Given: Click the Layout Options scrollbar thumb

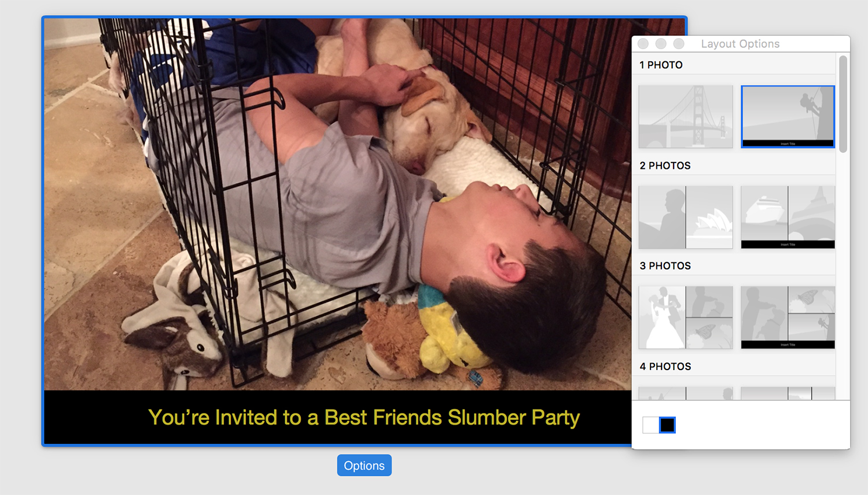Looking at the screenshot, I should pyautogui.click(x=843, y=104).
